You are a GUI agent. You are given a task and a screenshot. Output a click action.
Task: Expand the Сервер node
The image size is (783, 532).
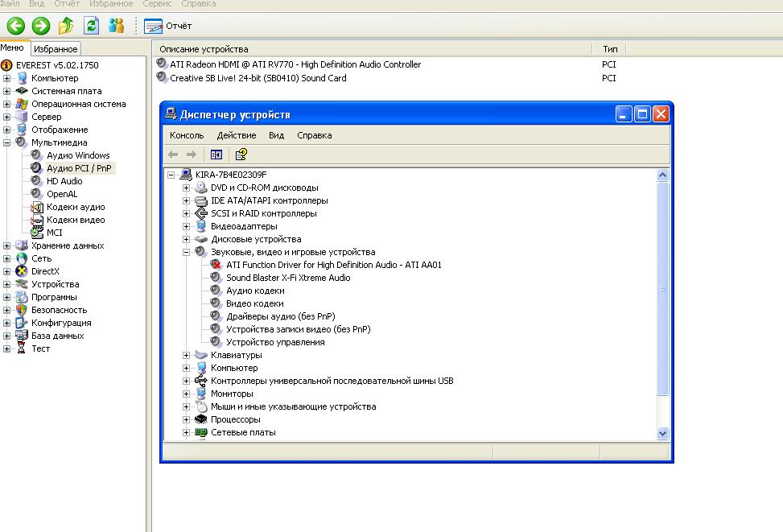[x=6, y=117]
